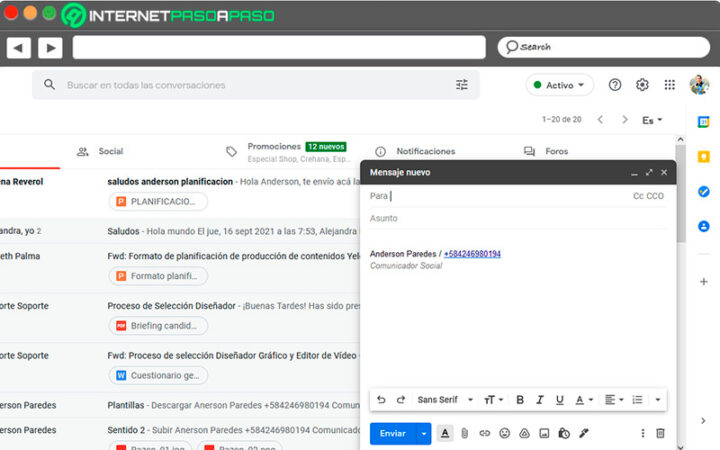This screenshot has width=720, height=450.
Task: Click the phone number link in signature
Action: [x=472, y=254]
